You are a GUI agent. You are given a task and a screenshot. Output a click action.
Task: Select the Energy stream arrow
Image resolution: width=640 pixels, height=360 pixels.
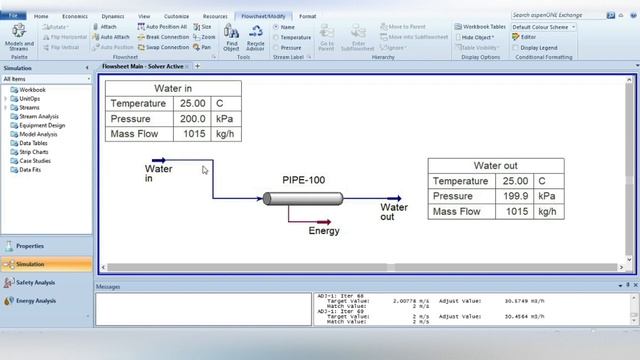(324, 222)
